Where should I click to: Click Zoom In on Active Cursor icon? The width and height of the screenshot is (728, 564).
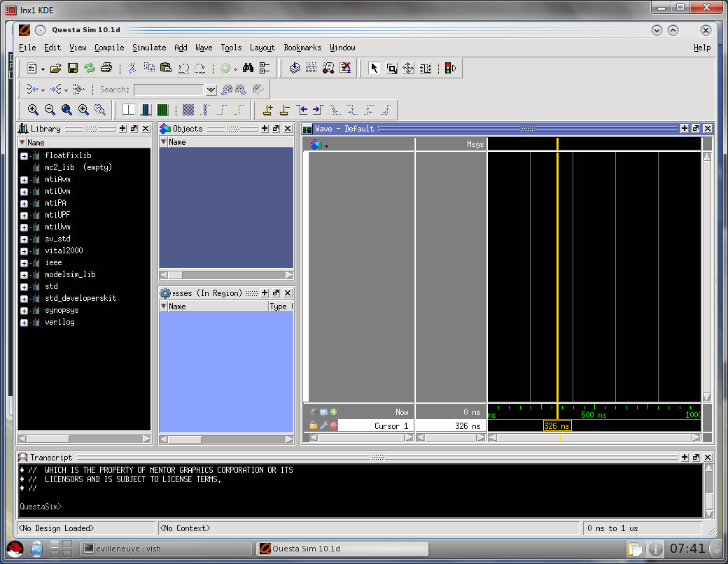click(83, 110)
